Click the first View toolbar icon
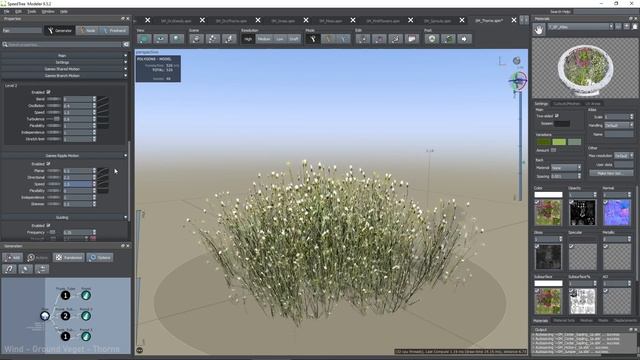Screen dimensions: 640x360 (x=144, y=39)
